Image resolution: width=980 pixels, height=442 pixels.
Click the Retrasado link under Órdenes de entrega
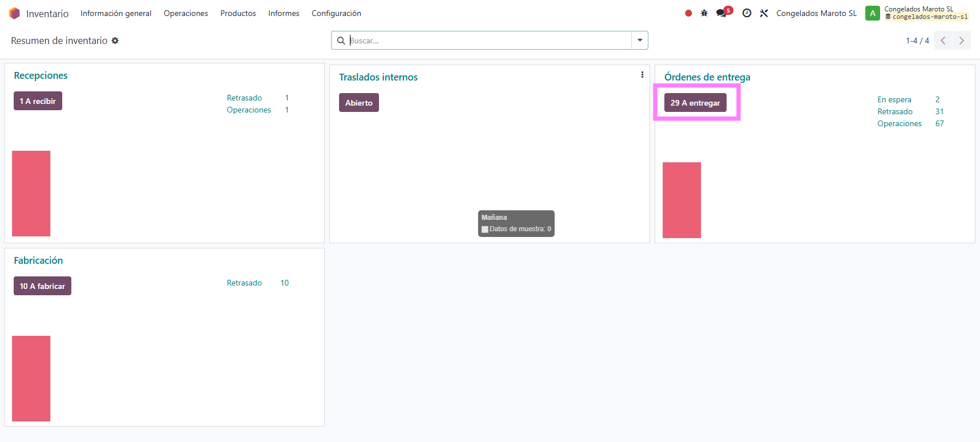click(894, 111)
